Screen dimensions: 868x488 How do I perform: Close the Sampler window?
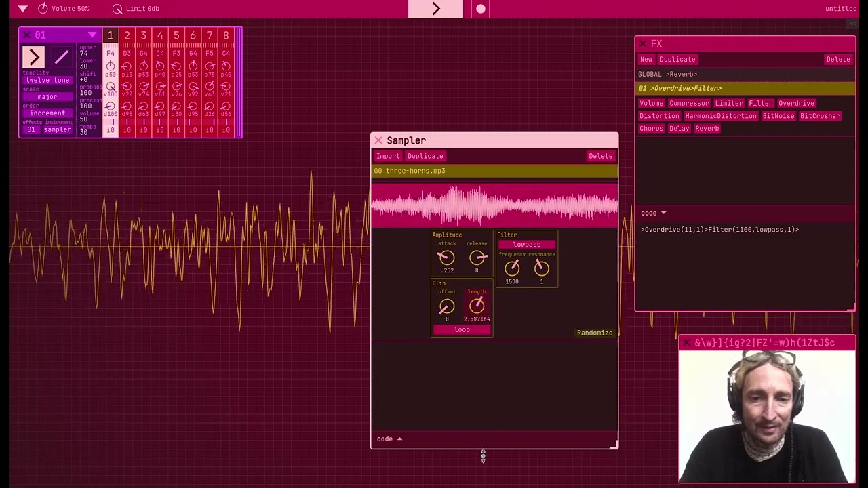[x=378, y=140]
